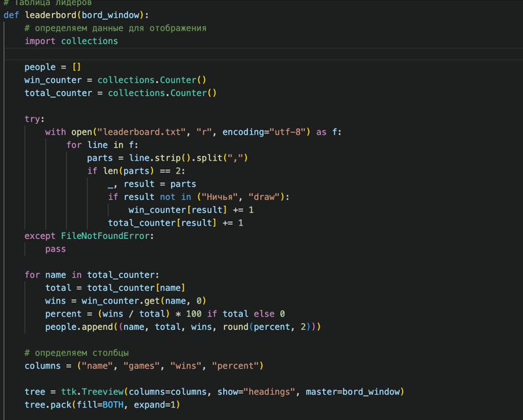The image size is (523, 420).
Task: Click the "draw" string literal
Action: (264, 197)
